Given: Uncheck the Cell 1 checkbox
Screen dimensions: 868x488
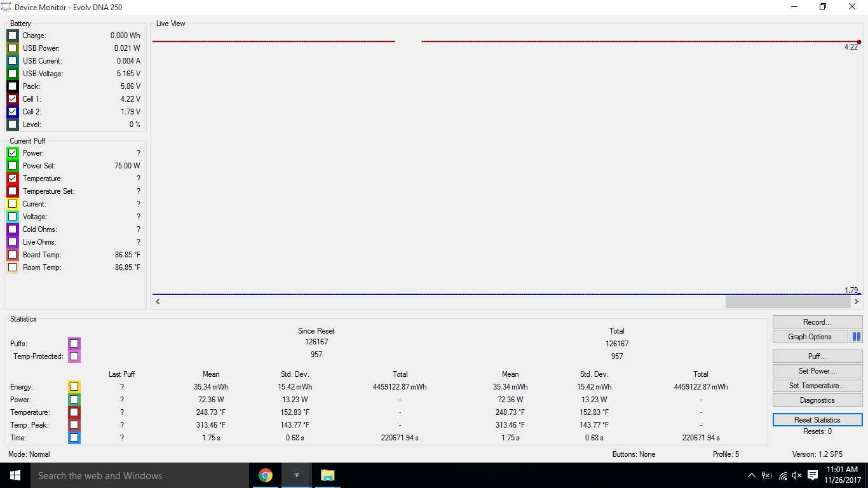Looking at the screenshot, I should pos(13,99).
